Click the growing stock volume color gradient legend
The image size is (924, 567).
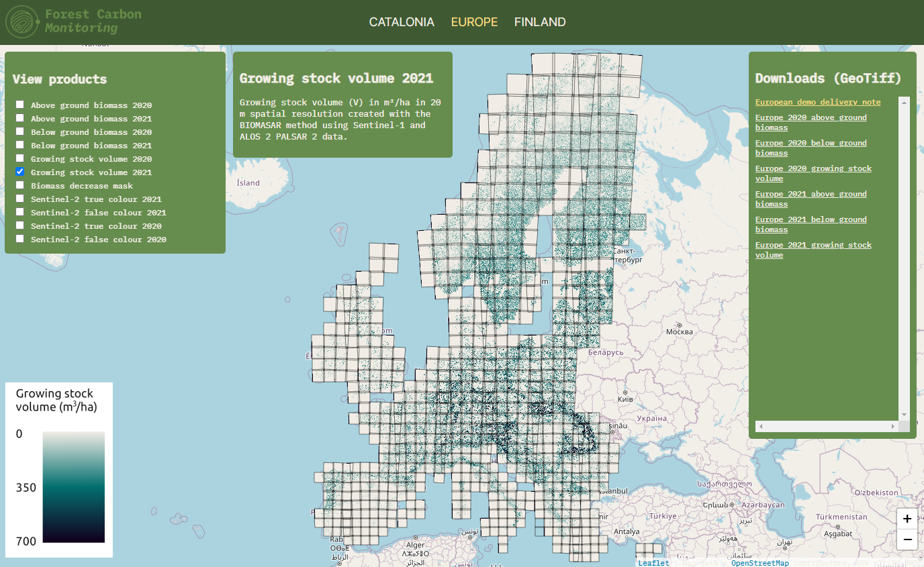(74, 486)
